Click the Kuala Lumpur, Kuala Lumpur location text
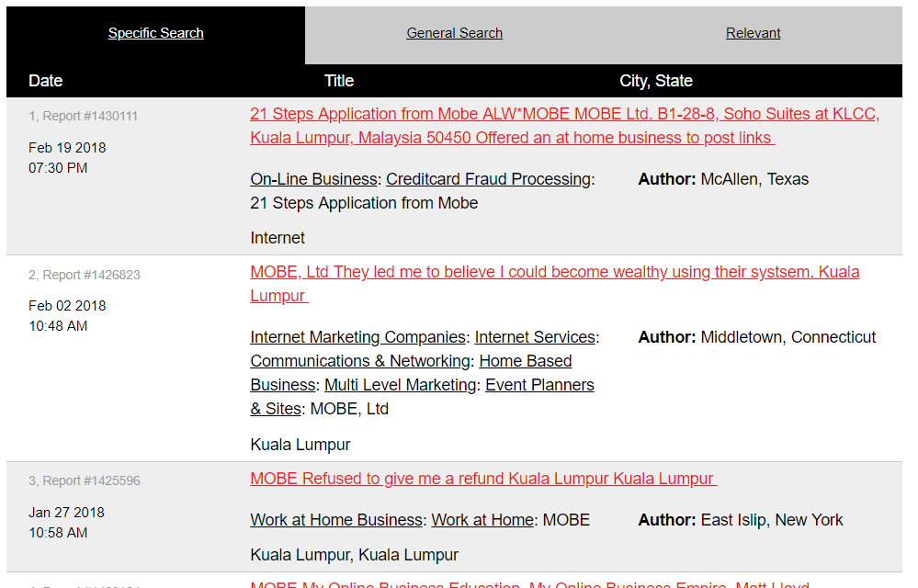918x588 pixels. 354,555
